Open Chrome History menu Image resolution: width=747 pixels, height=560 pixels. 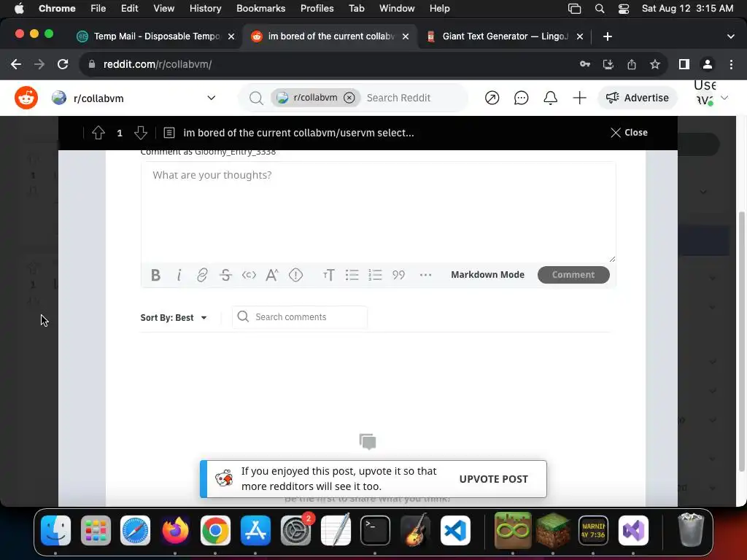(x=205, y=9)
